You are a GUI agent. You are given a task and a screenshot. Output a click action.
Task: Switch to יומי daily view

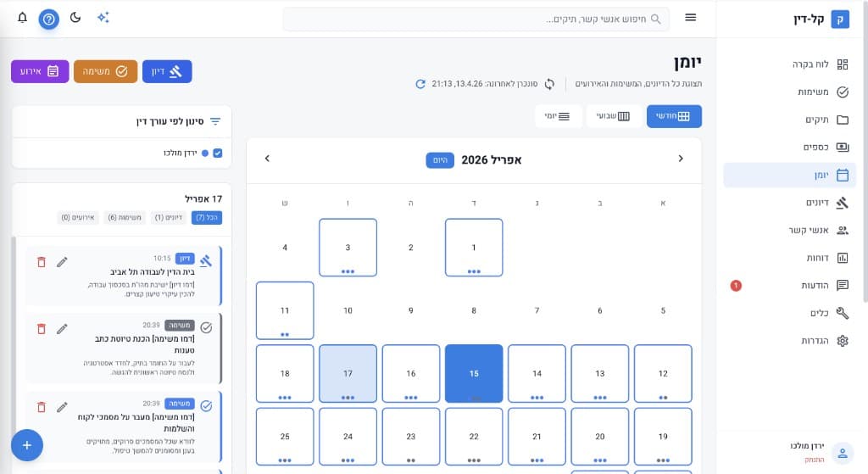click(x=558, y=116)
